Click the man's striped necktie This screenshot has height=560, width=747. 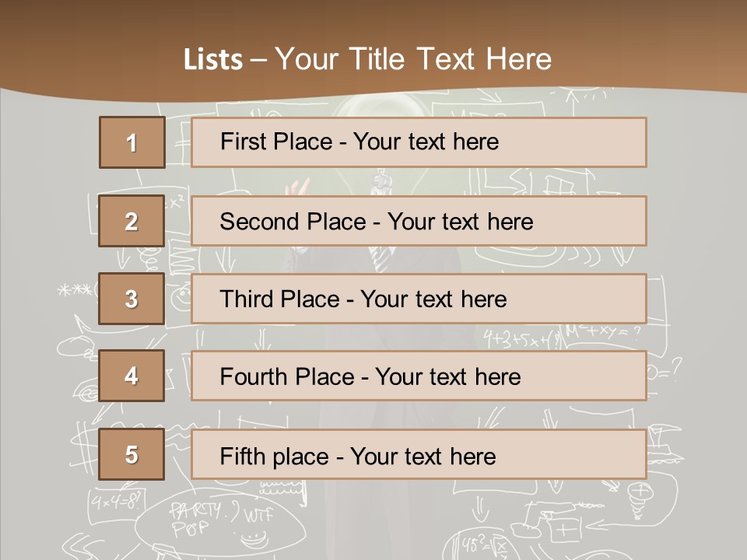pos(381,258)
